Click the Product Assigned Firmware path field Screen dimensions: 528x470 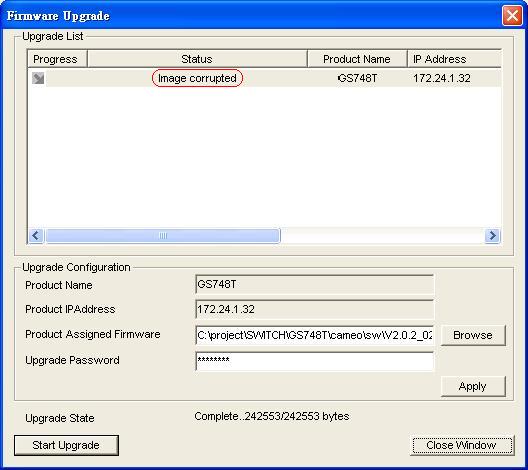point(315,335)
